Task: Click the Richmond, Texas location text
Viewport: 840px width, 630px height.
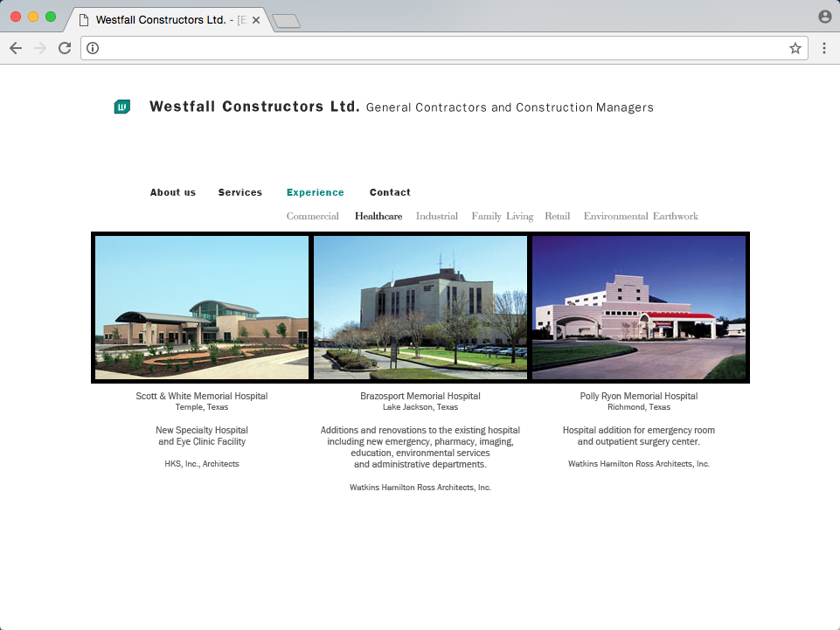Action: [x=639, y=407]
